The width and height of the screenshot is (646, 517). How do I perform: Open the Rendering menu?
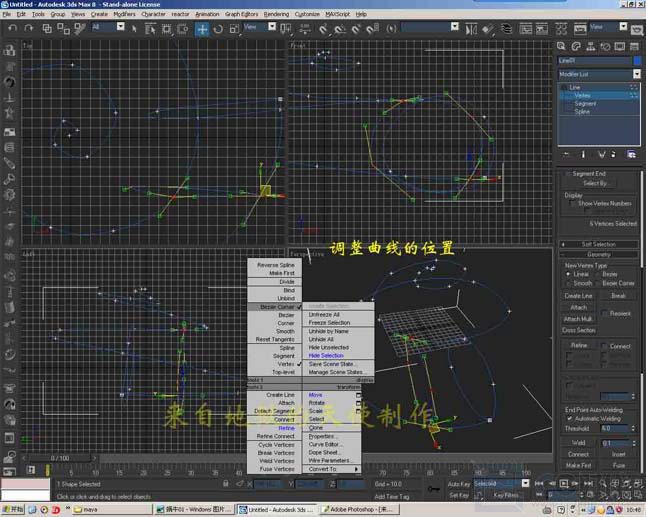(276, 14)
